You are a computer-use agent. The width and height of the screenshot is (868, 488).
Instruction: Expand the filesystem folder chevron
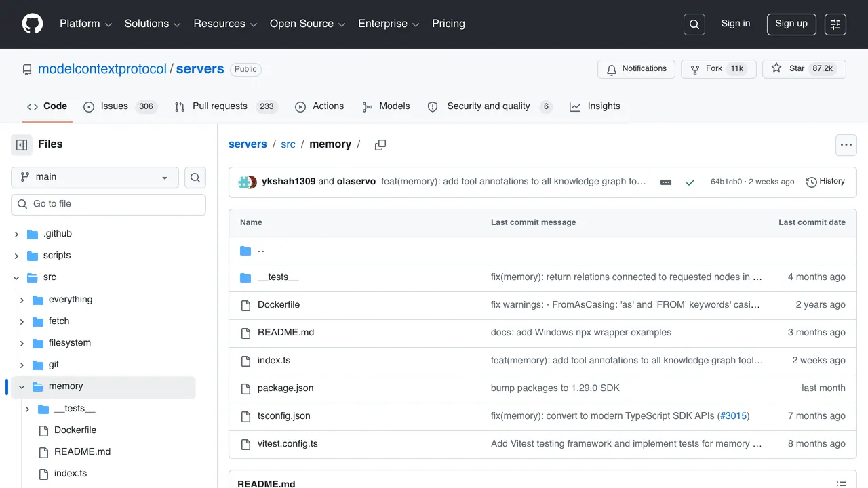pyautogui.click(x=22, y=344)
